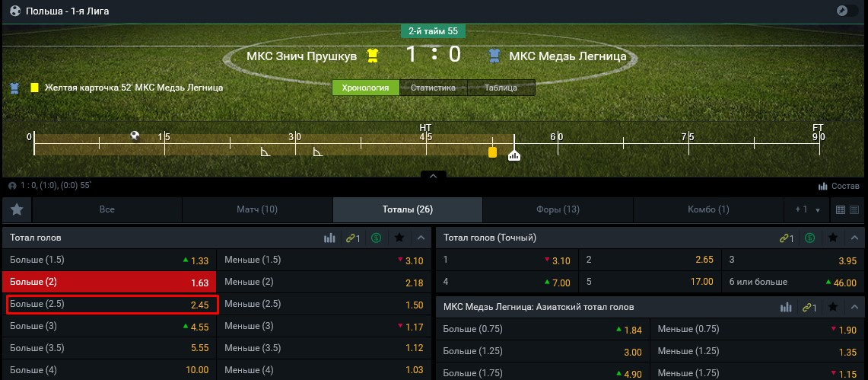Click the favorites star beside the Все tab
Image resolution: width=868 pixels, height=380 pixels.
pyautogui.click(x=17, y=209)
